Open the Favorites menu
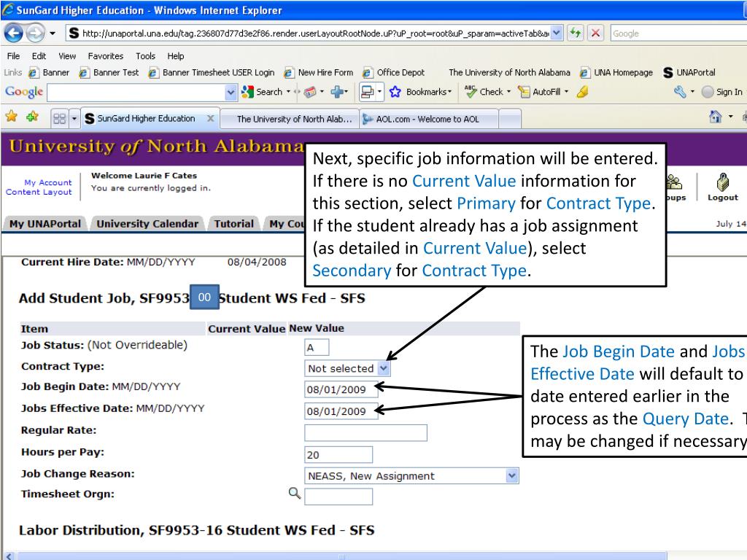747x560 pixels. 105,56
